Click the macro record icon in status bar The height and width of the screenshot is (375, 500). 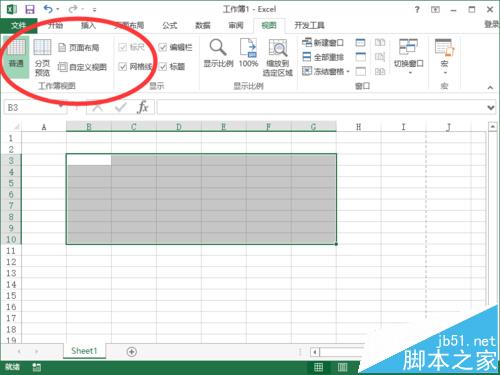[36, 367]
